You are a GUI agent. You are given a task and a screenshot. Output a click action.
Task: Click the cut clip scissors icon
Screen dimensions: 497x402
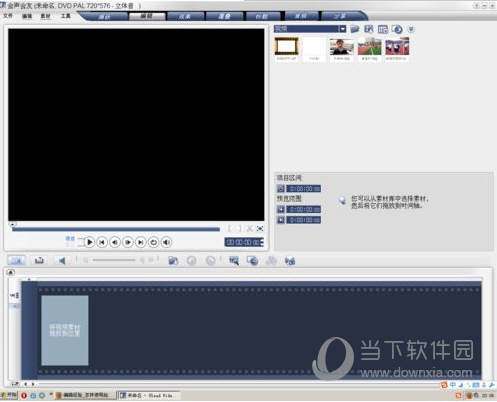[250, 229]
